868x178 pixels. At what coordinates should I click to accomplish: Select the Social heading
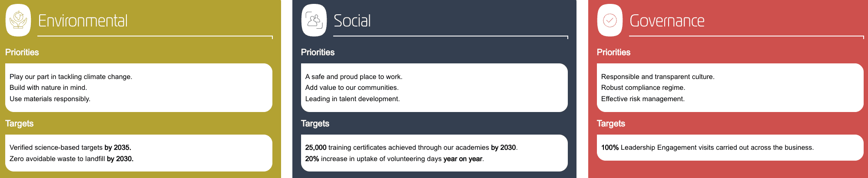pos(352,21)
